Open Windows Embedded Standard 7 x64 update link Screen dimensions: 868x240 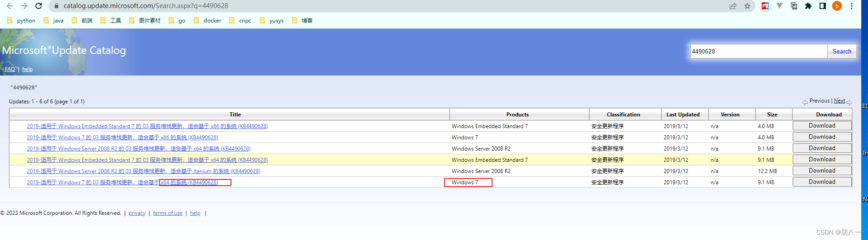147,160
